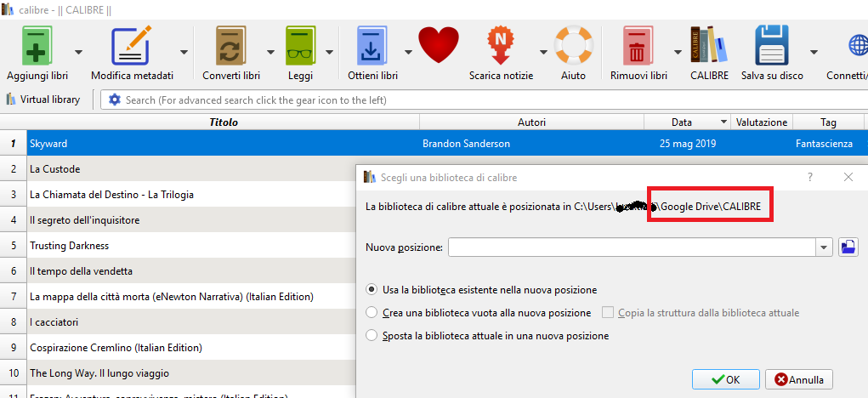
Task: Select Cospirazione Cremlino row
Action: pyautogui.click(x=191, y=348)
